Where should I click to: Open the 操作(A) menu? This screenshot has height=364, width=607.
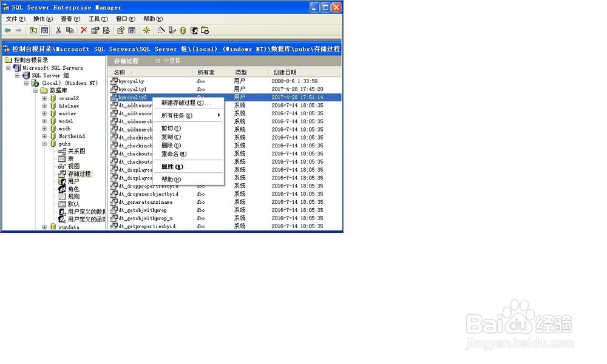click(43, 19)
